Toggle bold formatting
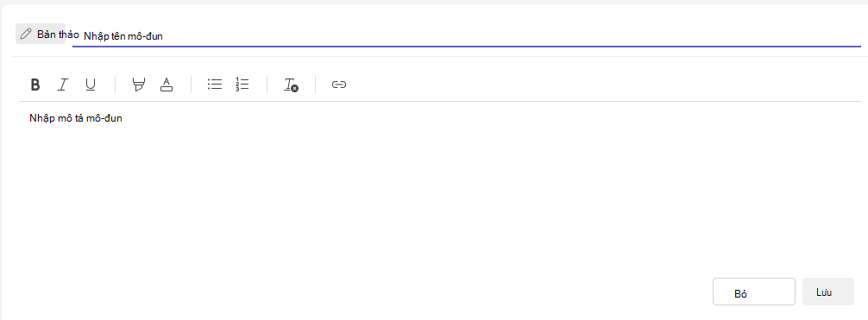Screen dimensions: 868x320 click(35, 85)
